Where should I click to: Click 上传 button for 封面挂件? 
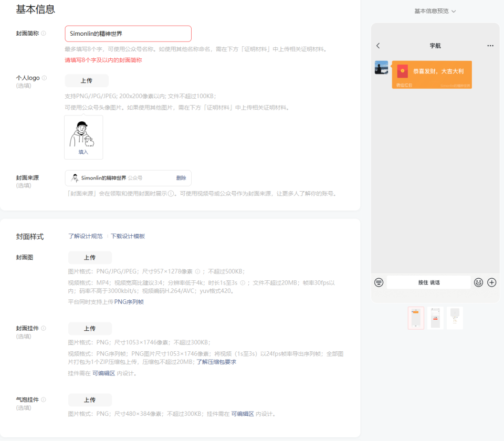tap(90, 329)
